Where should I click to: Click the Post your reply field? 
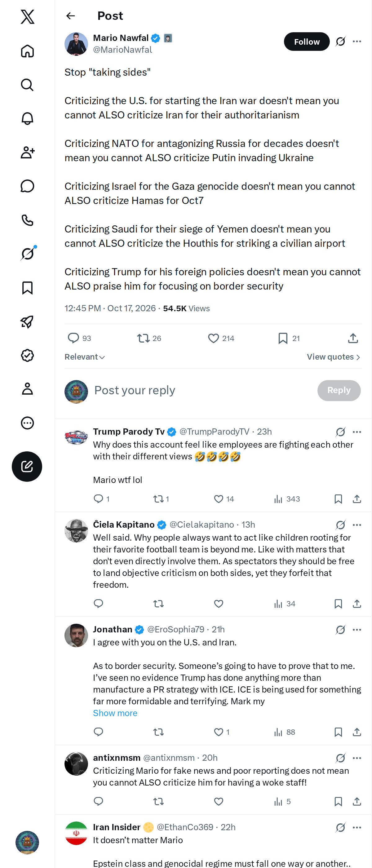coord(202,390)
